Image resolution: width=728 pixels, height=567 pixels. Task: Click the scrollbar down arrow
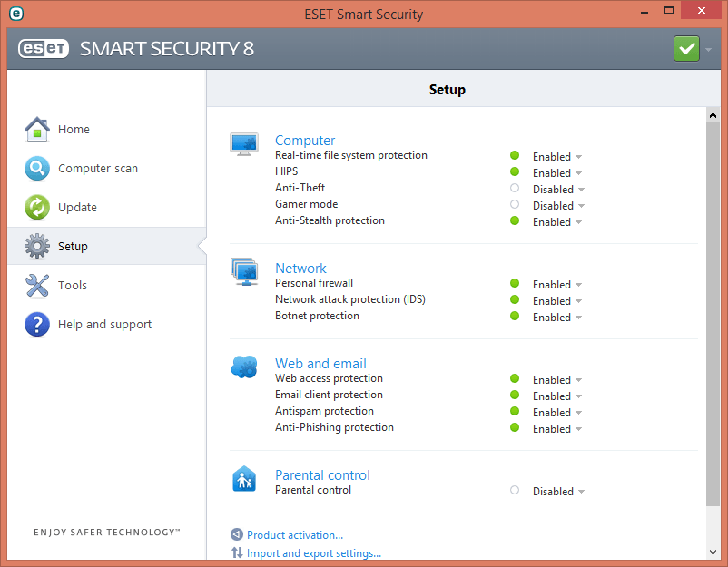(x=713, y=552)
